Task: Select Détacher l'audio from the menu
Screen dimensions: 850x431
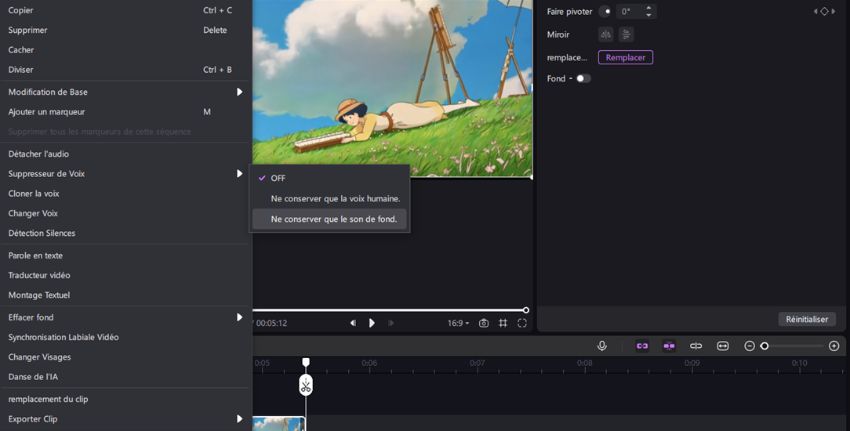Action: [x=39, y=154]
